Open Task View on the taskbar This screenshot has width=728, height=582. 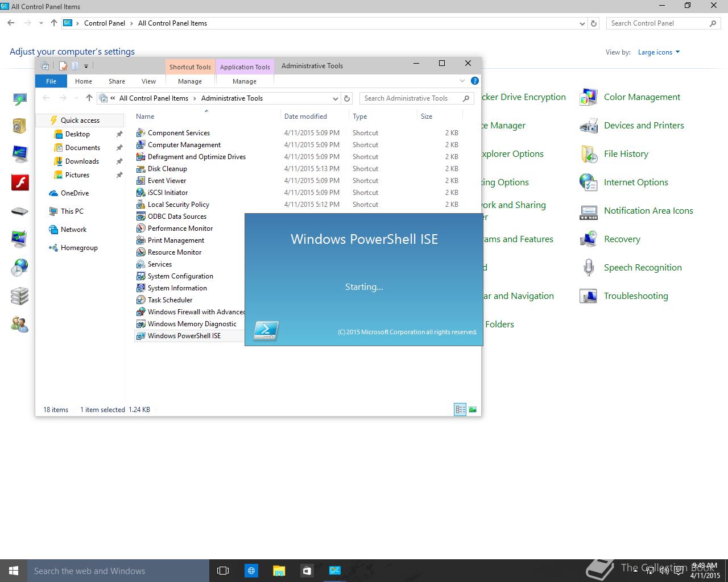[223, 571]
